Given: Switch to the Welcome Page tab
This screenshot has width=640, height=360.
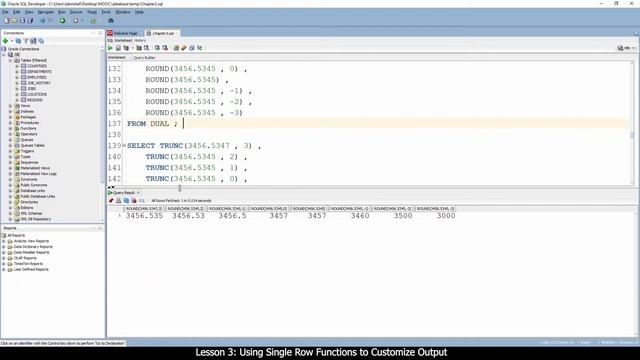Looking at the screenshot, I should pyautogui.click(x=125, y=33).
